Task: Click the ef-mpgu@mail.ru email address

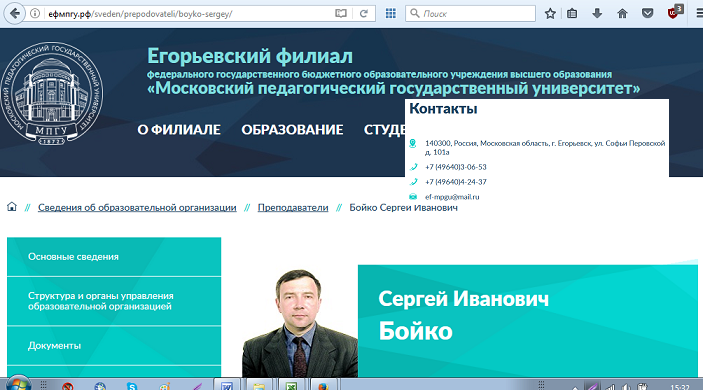Action: [452, 197]
